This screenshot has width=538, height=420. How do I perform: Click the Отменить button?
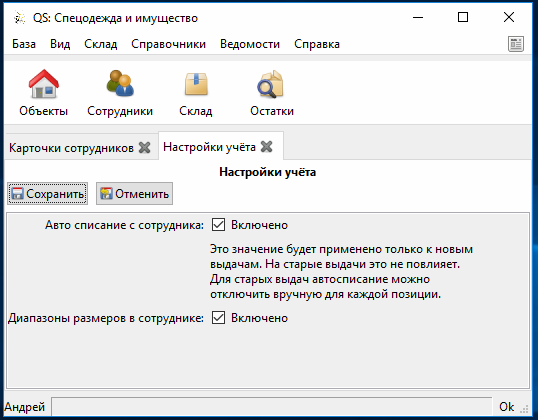(x=134, y=194)
